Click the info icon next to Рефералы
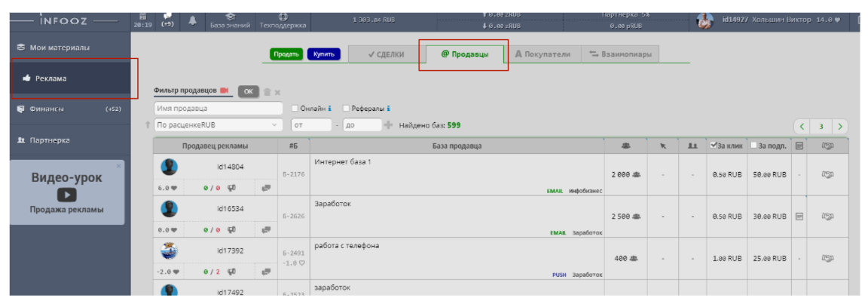The image size is (868, 304). (389, 109)
